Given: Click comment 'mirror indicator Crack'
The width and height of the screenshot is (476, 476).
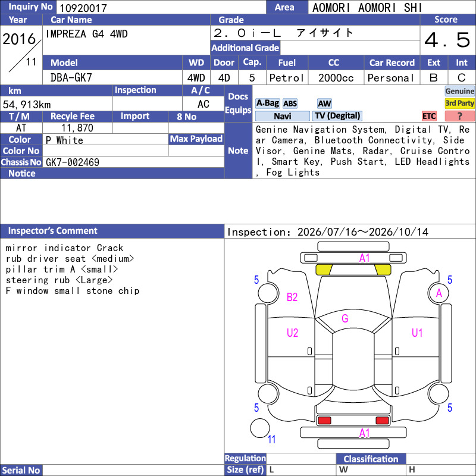Looking at the screenshot, I should [64, 248].
